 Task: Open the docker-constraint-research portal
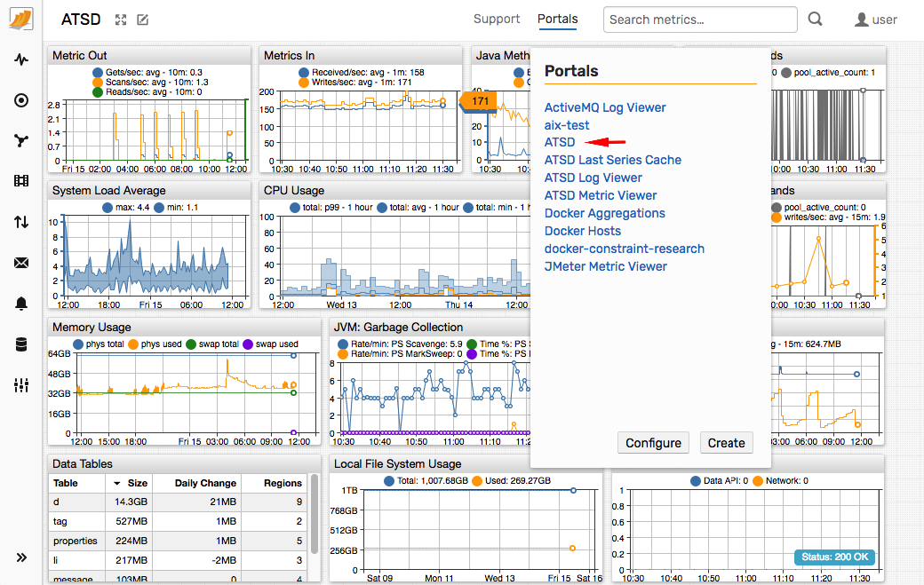pos(624,249)
